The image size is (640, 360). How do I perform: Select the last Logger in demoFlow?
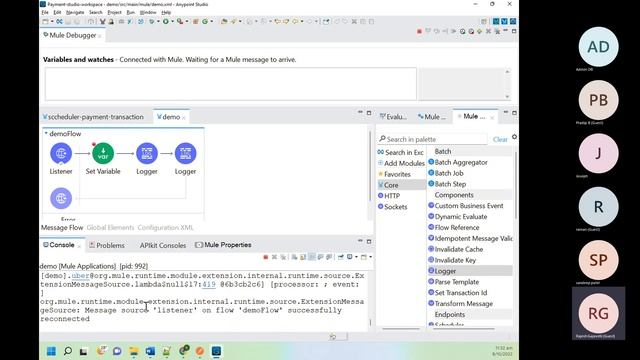click(x=185, y=153)
